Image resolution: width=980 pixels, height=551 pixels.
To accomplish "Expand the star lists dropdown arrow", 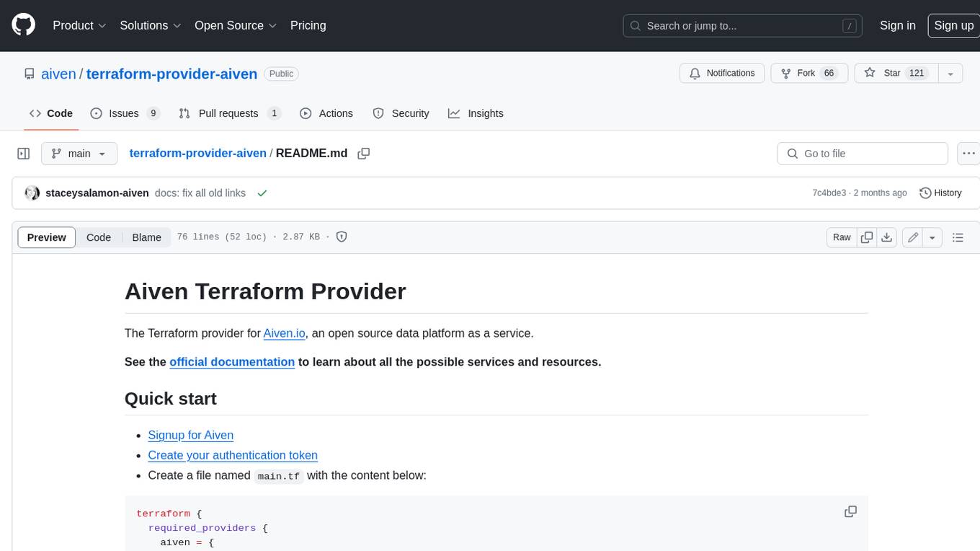I will 950,74.
